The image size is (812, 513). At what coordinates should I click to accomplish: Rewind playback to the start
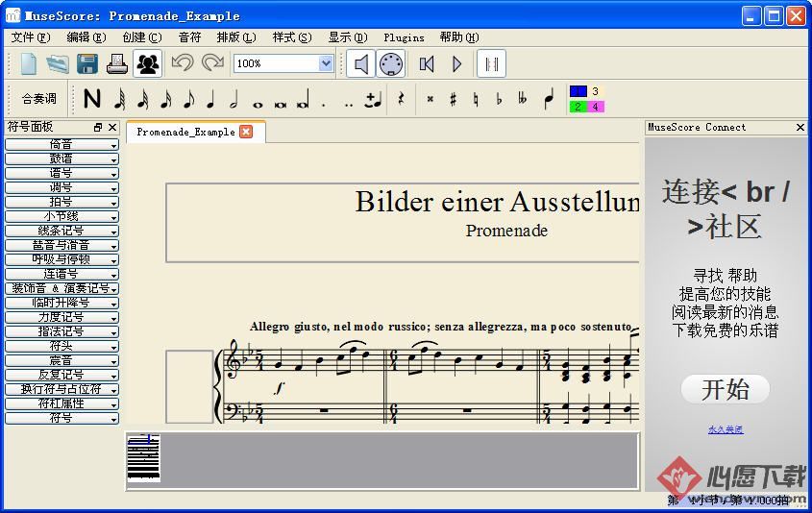[427, 64]
